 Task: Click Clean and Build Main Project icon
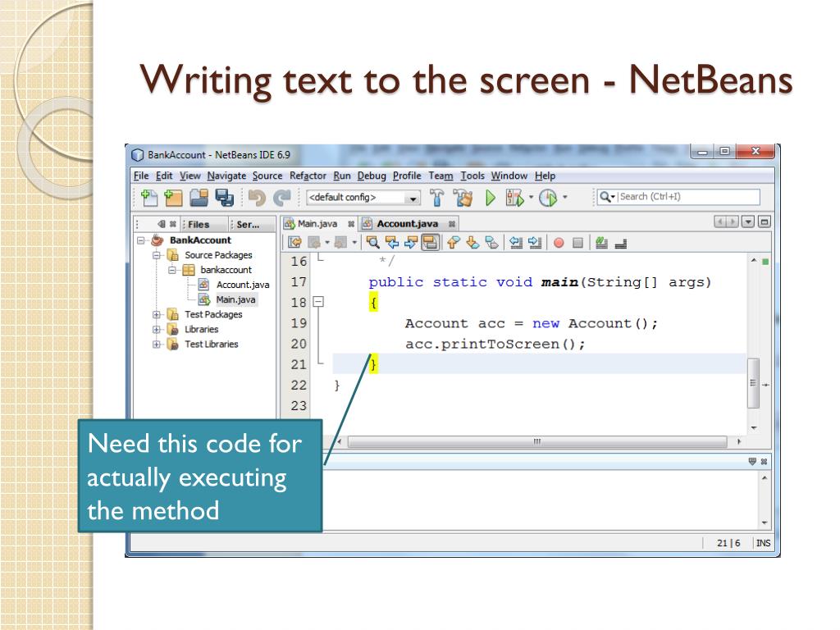pyautogui.click(x=463, y=198)
